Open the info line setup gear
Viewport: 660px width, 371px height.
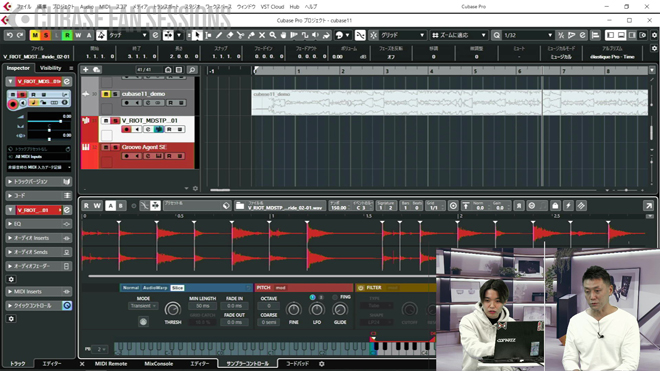tap(654, 48)
